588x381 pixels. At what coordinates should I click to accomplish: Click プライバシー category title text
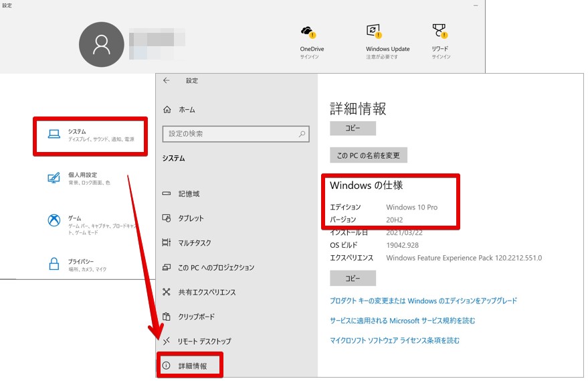81,261
